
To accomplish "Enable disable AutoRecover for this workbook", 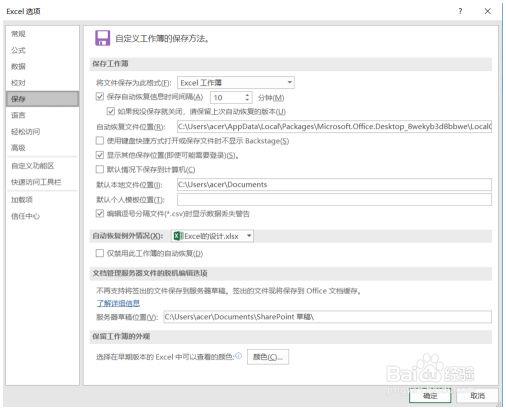I will tap(100, 253).
